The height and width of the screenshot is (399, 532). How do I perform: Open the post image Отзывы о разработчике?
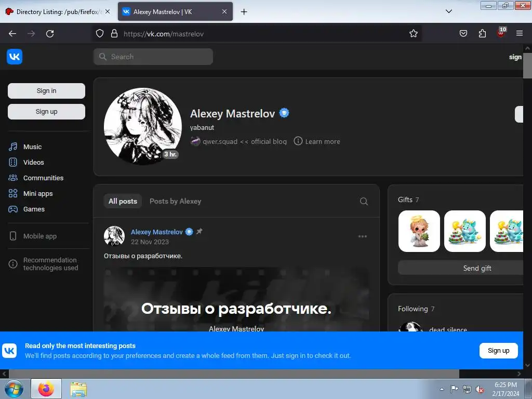236,300
